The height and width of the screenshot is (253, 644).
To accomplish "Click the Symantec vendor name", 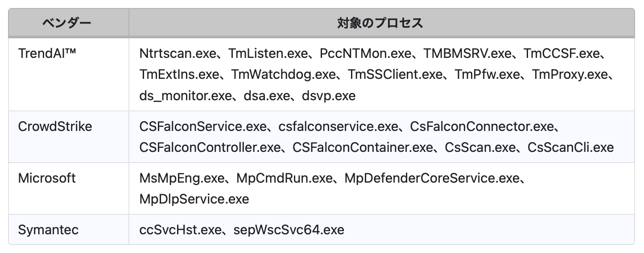I will click(x=48, y=230).
